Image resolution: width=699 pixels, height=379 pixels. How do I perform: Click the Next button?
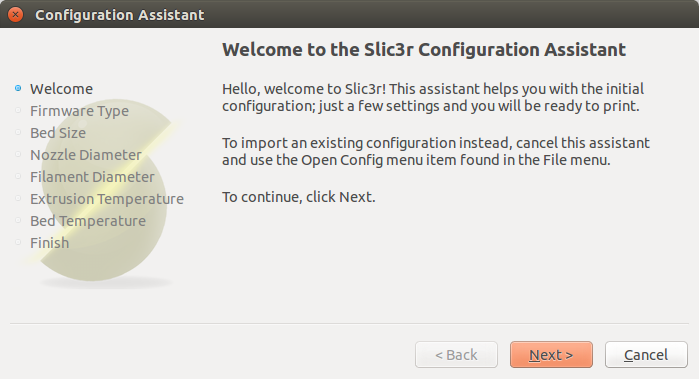551,354
